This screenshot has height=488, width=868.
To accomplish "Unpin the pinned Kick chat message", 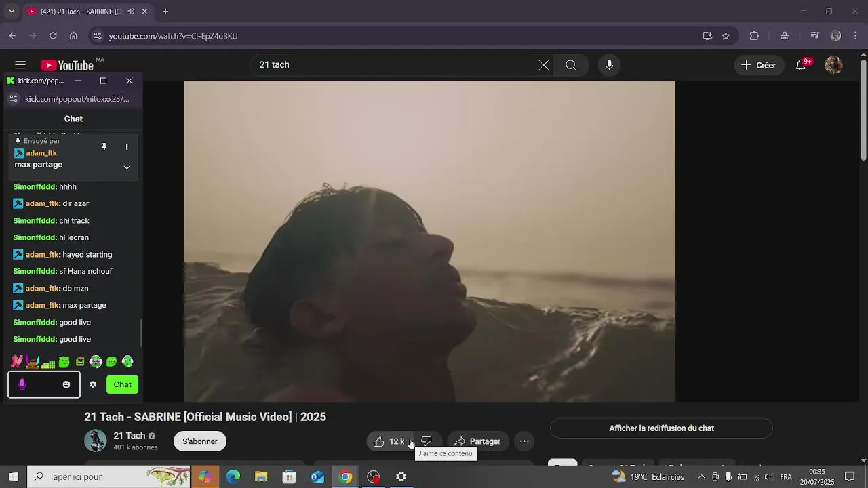I will tap(104, 147).
